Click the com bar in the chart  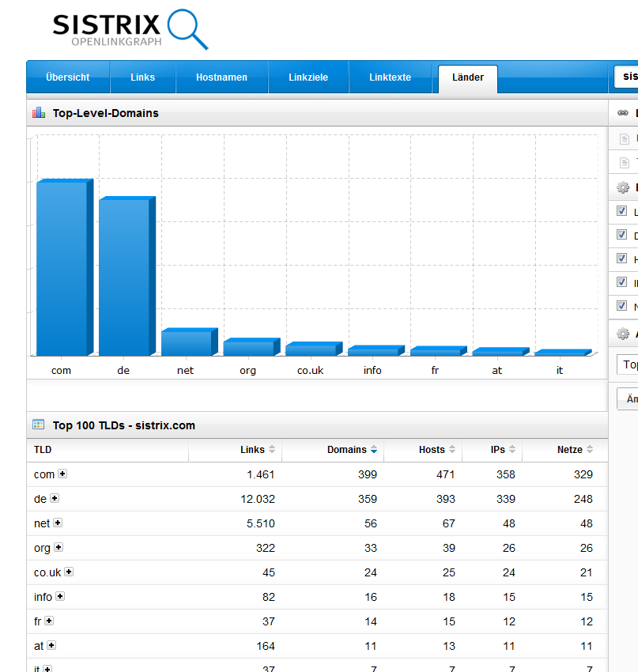pyautogui.click(x=62, y=269)
